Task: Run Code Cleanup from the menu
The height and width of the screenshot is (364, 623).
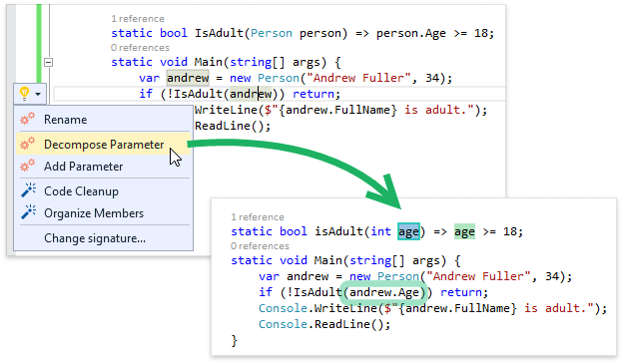Action: [x=103, y=191]
